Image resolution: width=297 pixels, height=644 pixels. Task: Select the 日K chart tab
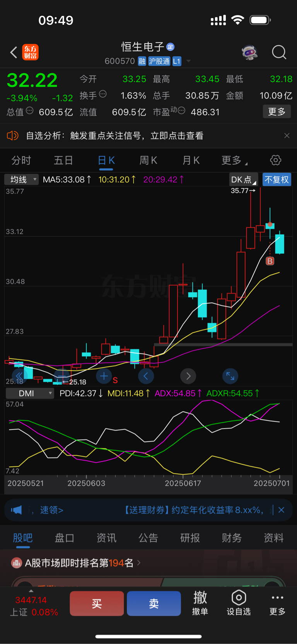[106, 160]
